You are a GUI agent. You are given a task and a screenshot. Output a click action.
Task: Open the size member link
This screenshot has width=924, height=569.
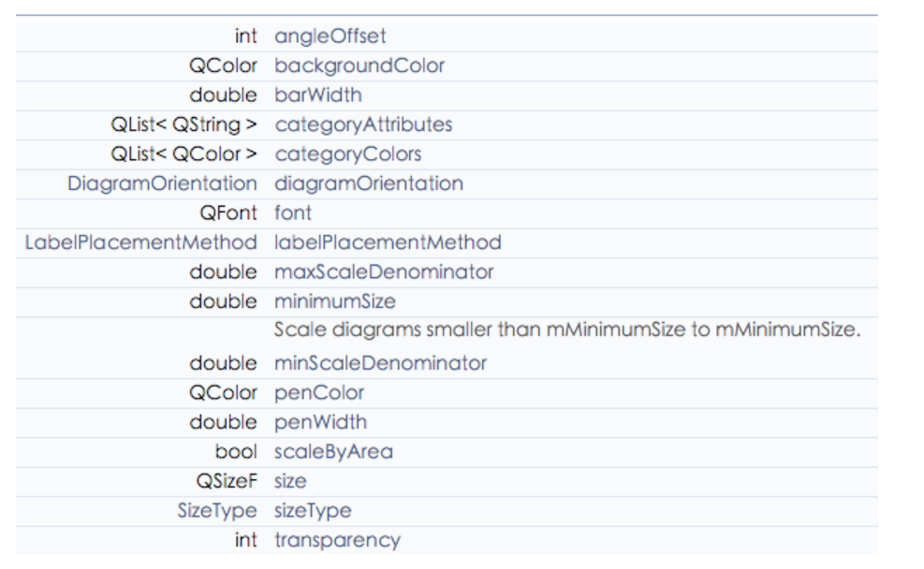(x=290, y=481)
